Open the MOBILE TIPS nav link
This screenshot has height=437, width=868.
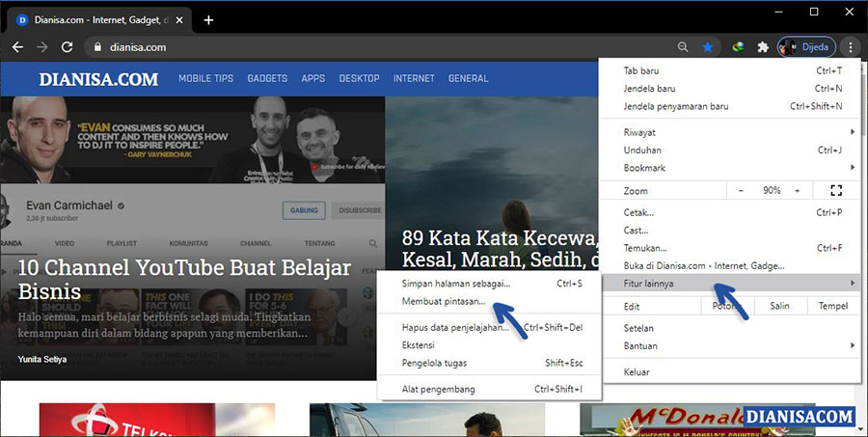coord(206,79)
